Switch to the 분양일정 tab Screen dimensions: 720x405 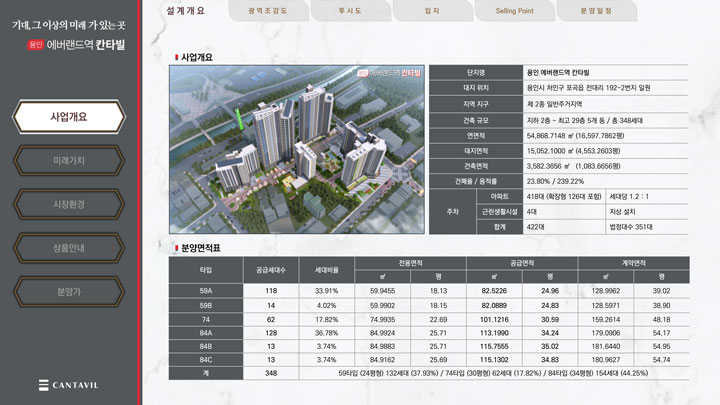point(596,11)
